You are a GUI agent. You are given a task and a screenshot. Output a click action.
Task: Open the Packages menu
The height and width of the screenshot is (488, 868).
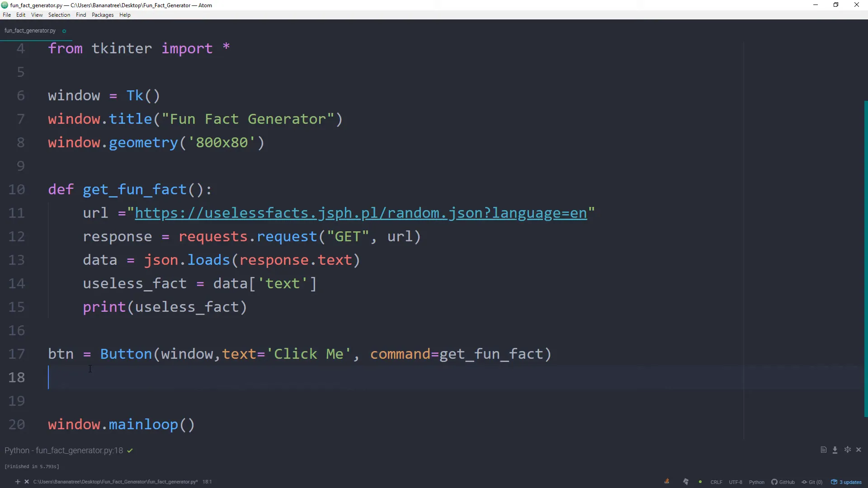tap(103, 15)
